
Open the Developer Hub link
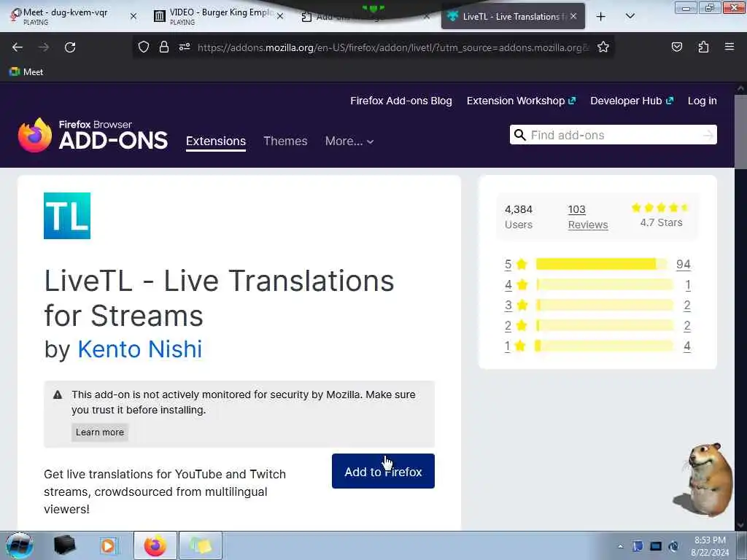[632, 101]
